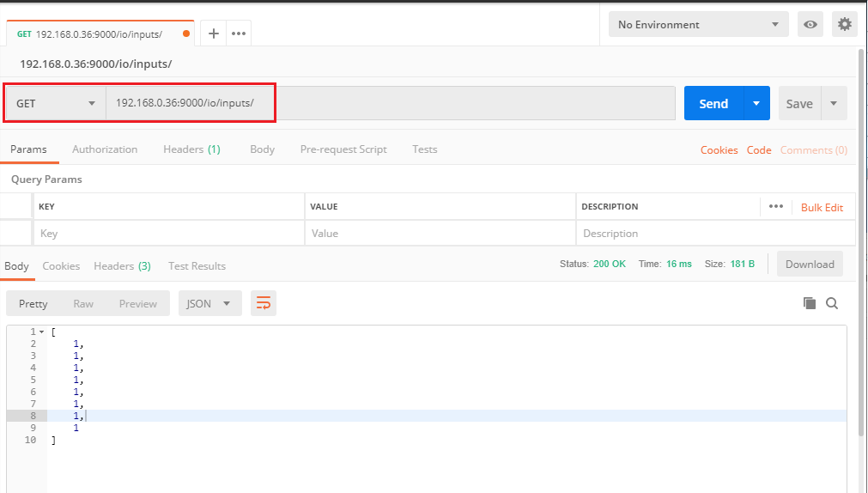The height and width of the screenshot is (493, 868).
Task: Open the Comments (0) link
Action: (x=814, y=150)
